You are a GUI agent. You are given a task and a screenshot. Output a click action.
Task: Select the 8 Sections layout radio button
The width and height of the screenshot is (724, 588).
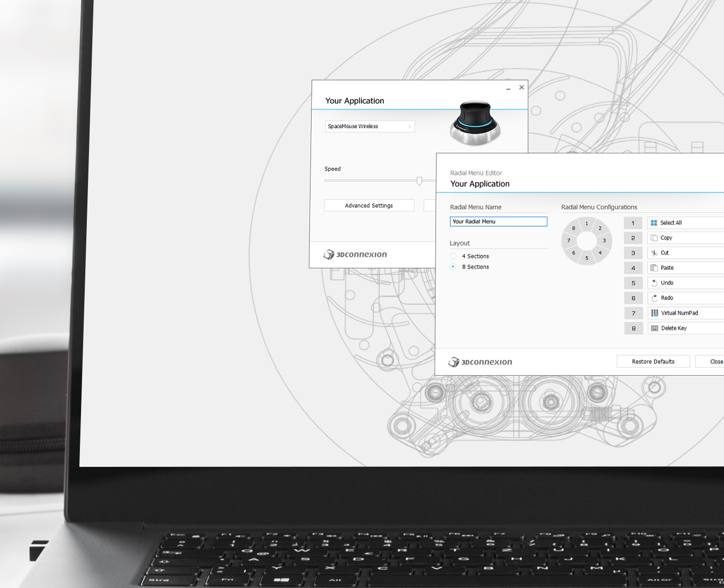pos(454,267)
